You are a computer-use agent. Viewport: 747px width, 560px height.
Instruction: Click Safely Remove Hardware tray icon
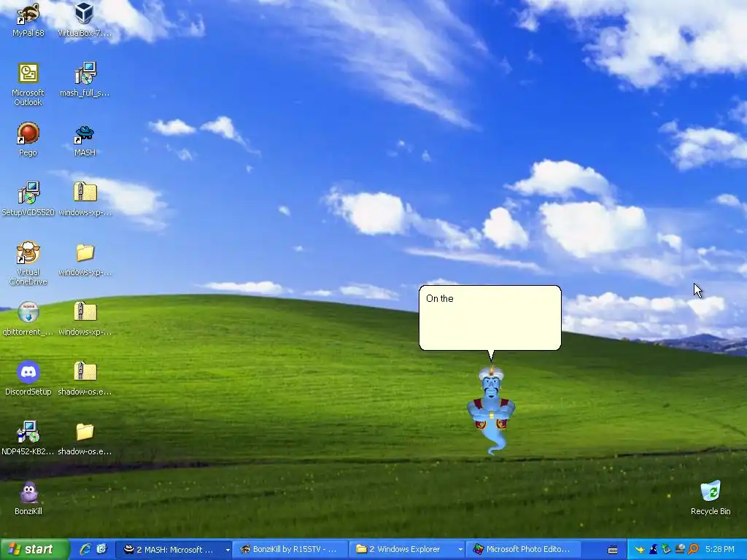click(x=667, y=549)
